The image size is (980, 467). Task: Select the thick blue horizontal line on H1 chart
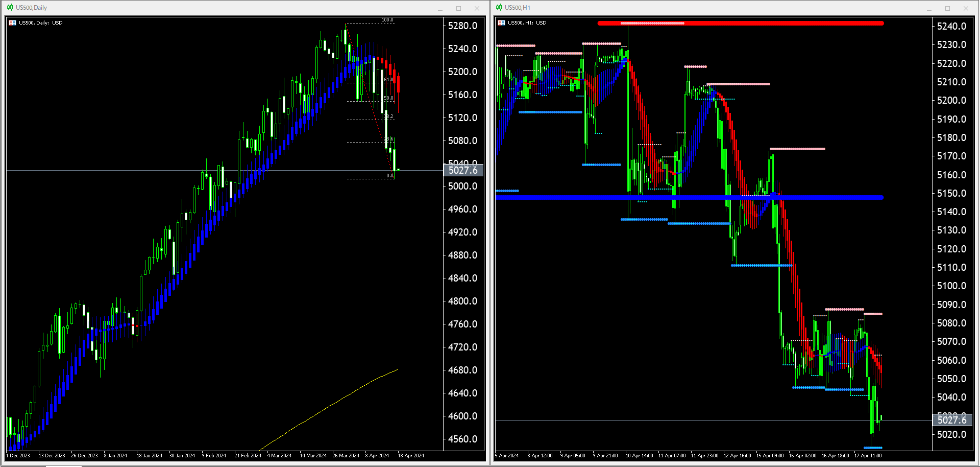click(689, 197)
